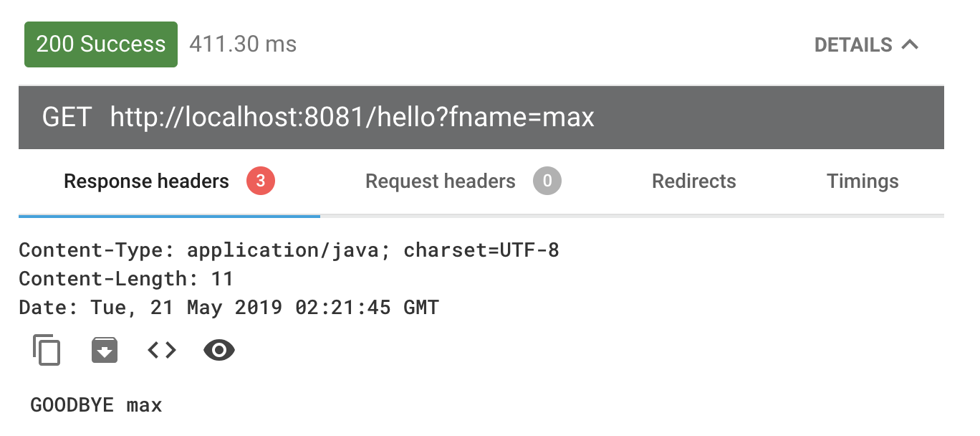Open the Response headers tab
The width and height of the screenshot is (980, 436).
[x=169, y=181]
